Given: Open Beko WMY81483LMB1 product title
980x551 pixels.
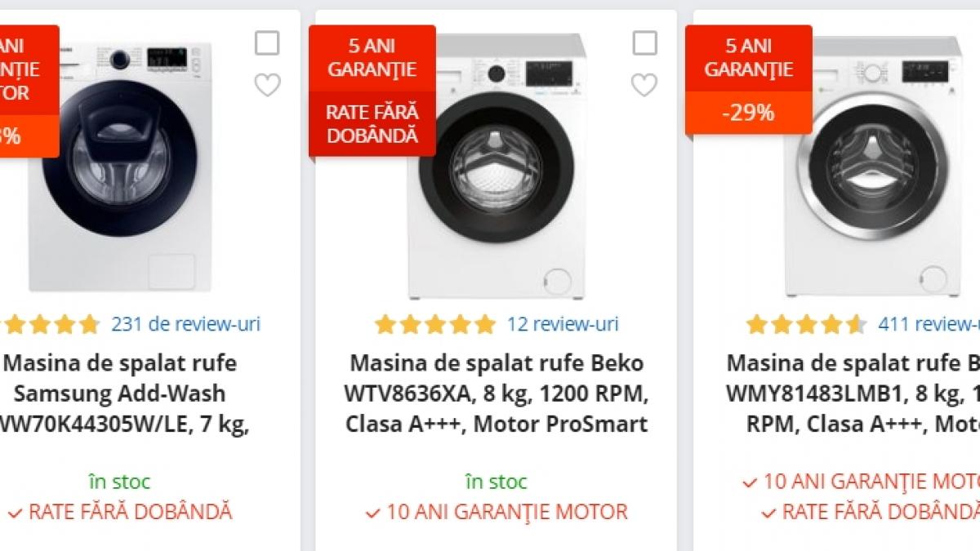Looking at the screenshot, I should [x=853, y=393].
